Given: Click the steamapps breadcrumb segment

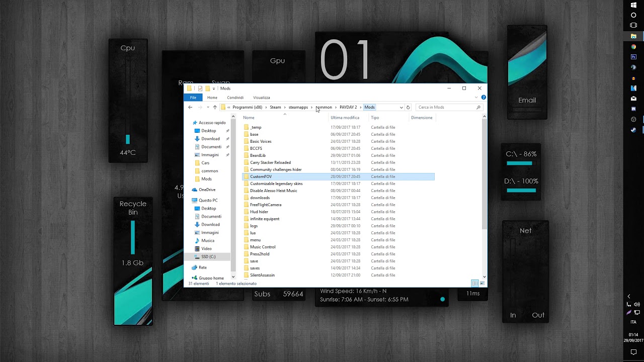Looking at the screenshot, I should tap(298, 107).
